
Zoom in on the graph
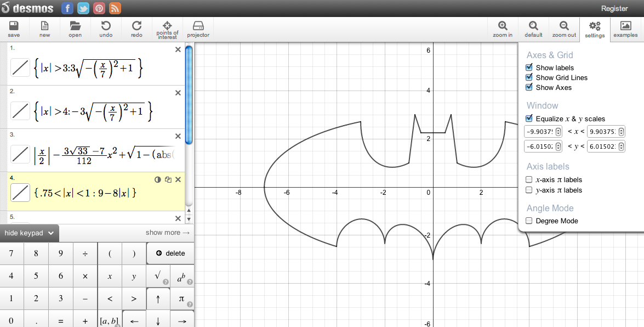pyautogui.click(x=502, y=29)
